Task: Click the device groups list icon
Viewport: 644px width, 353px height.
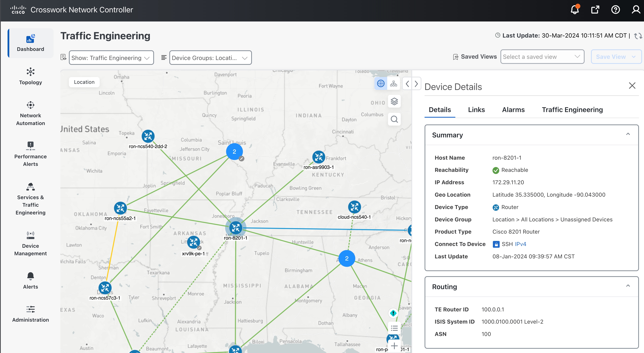Action: [x=164, y=57]
